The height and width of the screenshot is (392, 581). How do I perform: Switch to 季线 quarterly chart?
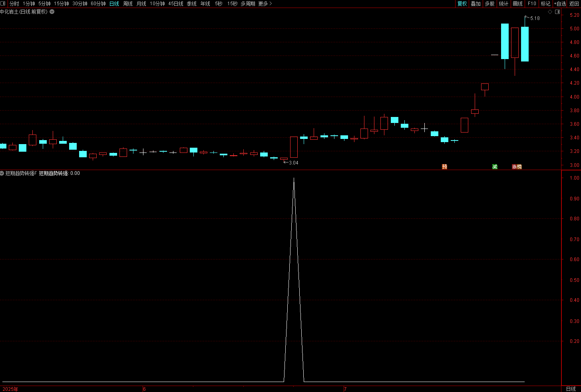(192, 4)
